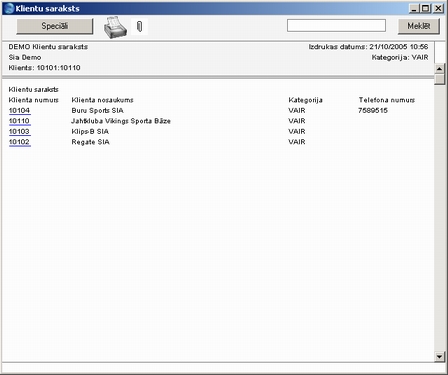Open the Speciāli button
448x375 pixels.
[x=55, y=26]
